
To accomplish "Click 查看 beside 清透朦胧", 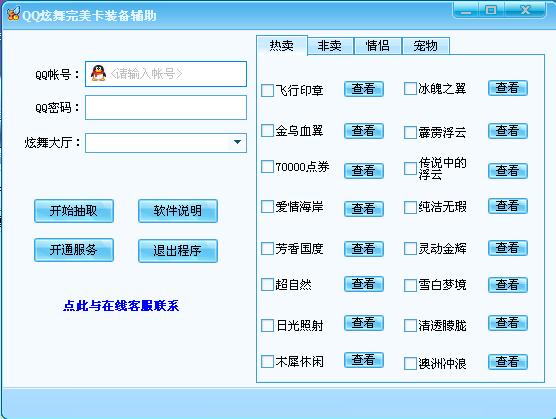I will click(x=508, y=323).
